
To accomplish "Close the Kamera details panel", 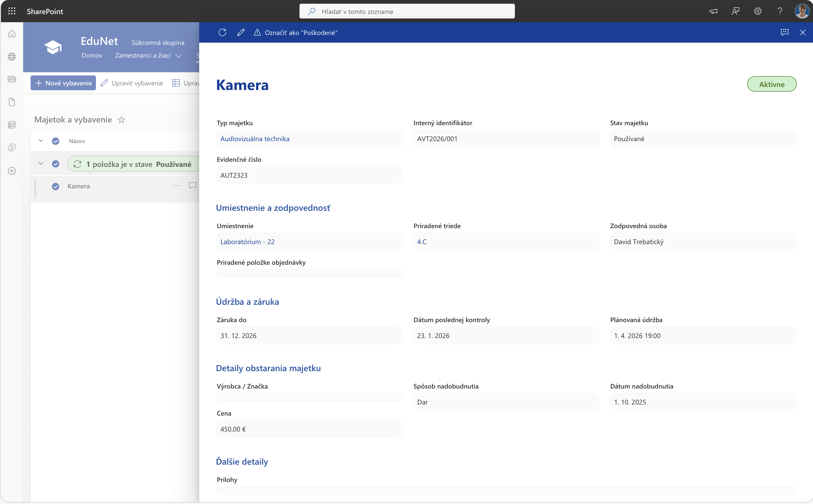I will tap(803, 32).
